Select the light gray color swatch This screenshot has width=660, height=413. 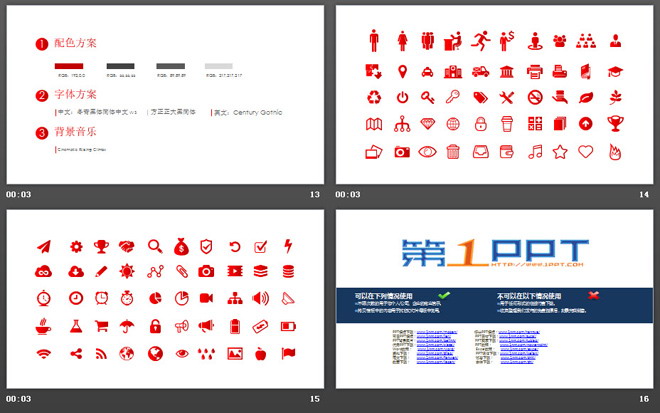[x=219, y=66]
